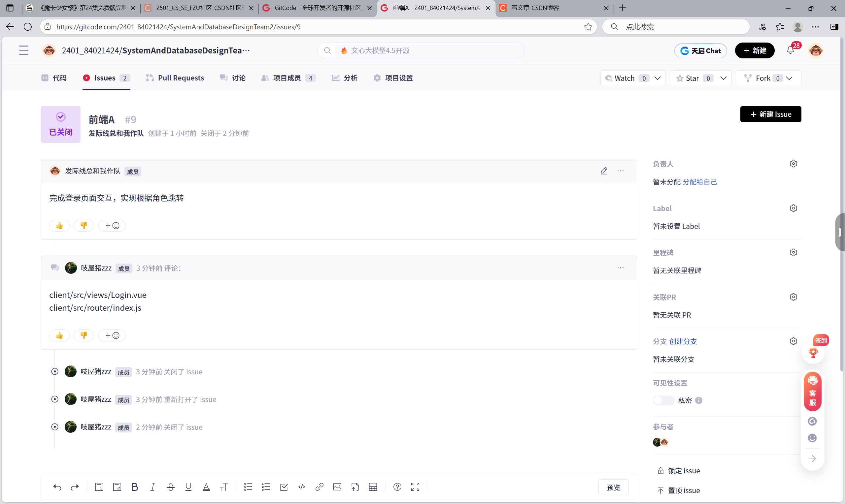Insert an image in the editor
845x504 pixels.
(x=337, y=487)
